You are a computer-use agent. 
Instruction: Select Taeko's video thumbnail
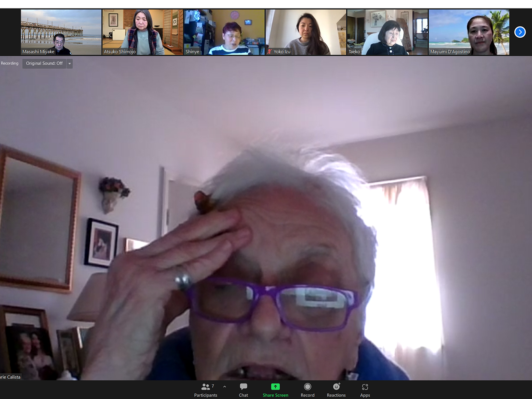[x=387, y=32]
